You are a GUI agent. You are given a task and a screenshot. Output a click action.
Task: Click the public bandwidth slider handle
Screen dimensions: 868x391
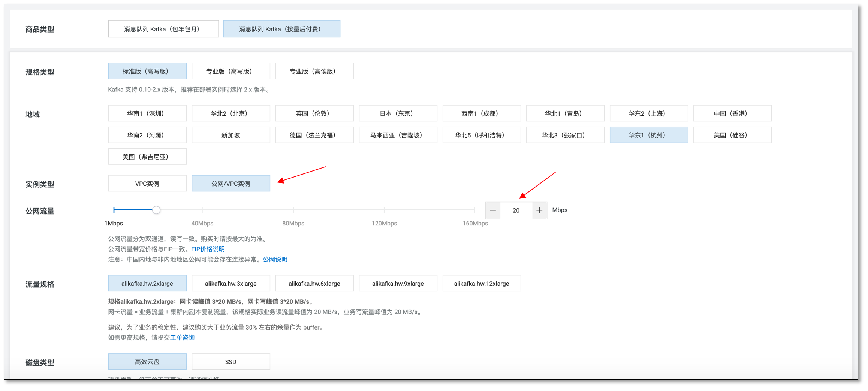156,210
